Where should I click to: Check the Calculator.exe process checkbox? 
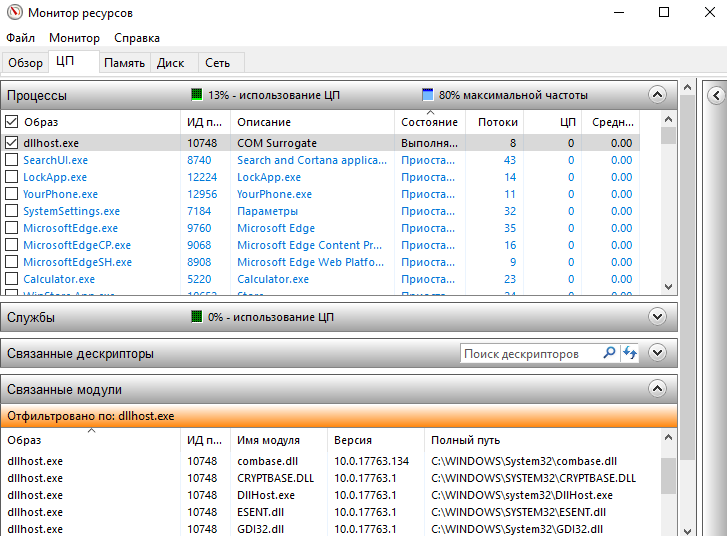(x=12, y=279)
